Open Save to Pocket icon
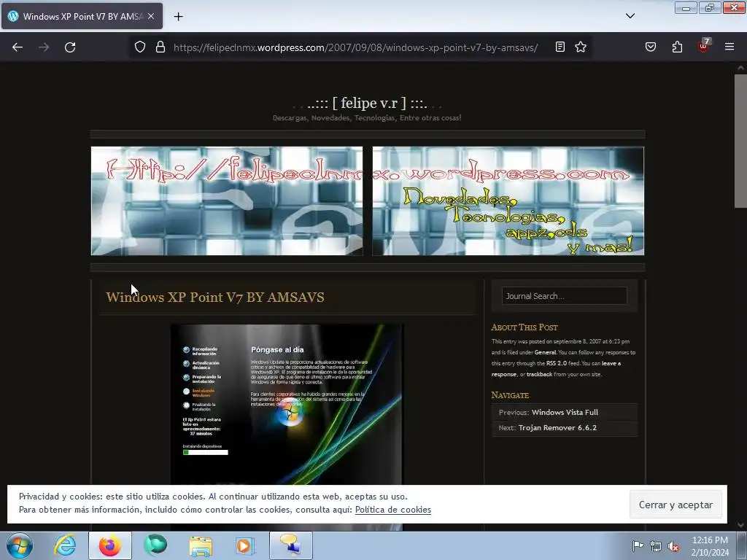This screenshot has height=560, width=747. click(x=651, y=47)
